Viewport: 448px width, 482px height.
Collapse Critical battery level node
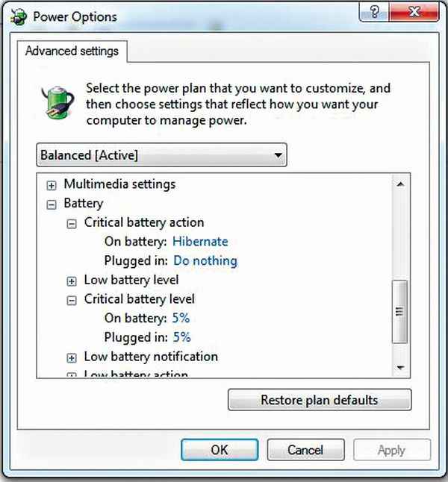pyautogui.click(x=72, y=301)
